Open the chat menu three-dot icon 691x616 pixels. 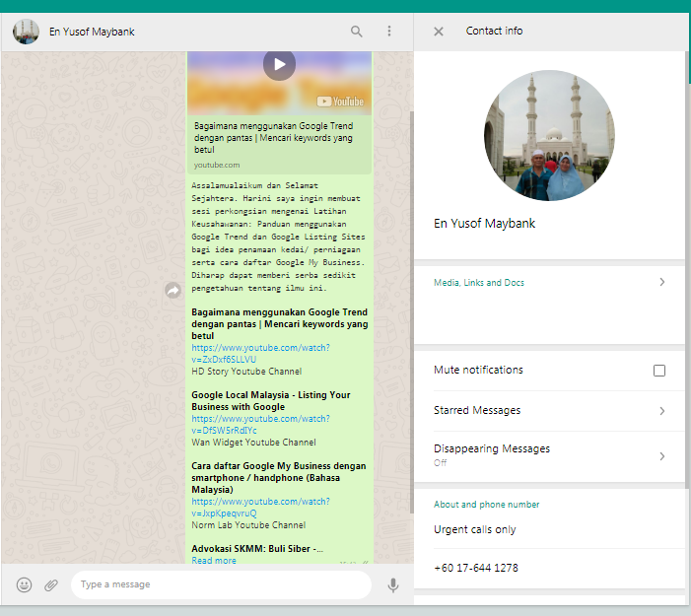[389, 31]
